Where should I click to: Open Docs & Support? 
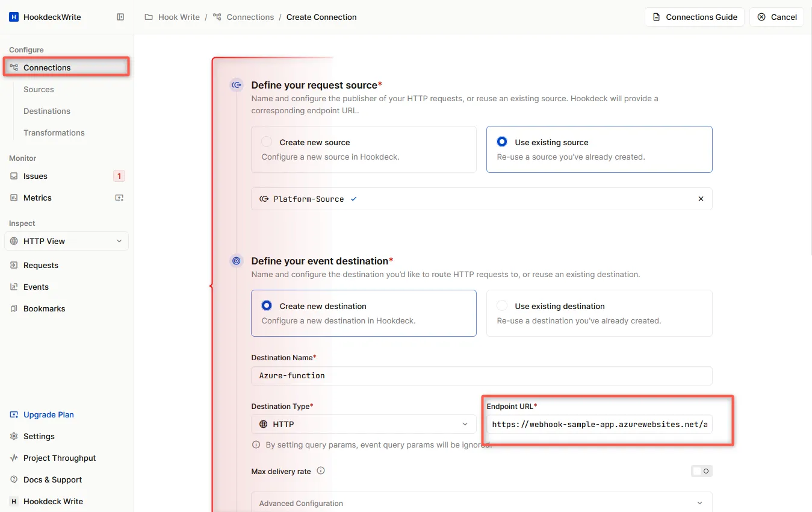point(52,479)
